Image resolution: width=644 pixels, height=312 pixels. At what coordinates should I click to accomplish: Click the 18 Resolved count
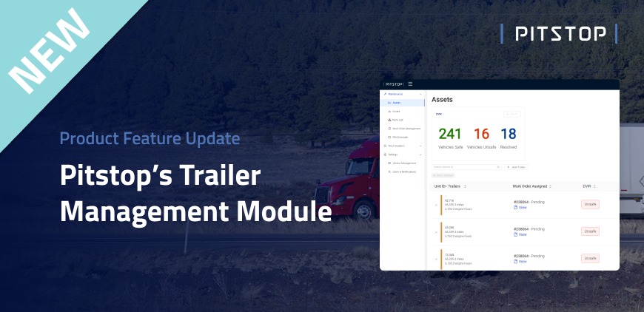pos(509,134)
